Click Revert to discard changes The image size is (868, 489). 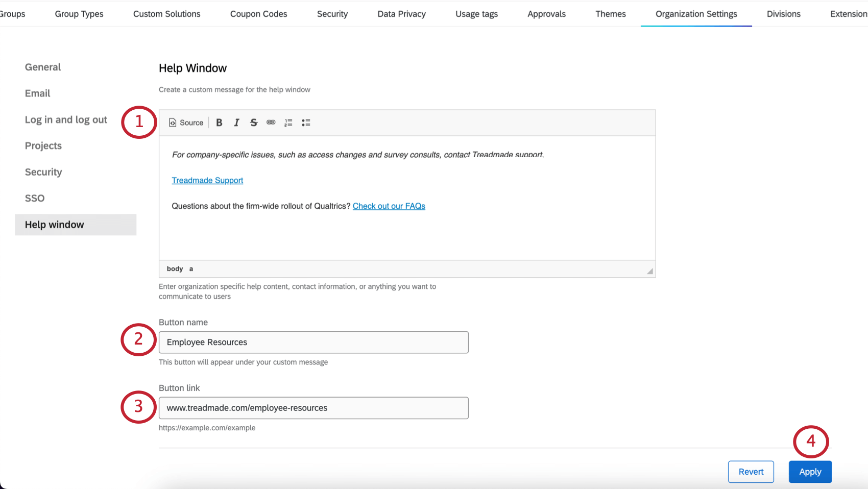[x=751, y=472]
